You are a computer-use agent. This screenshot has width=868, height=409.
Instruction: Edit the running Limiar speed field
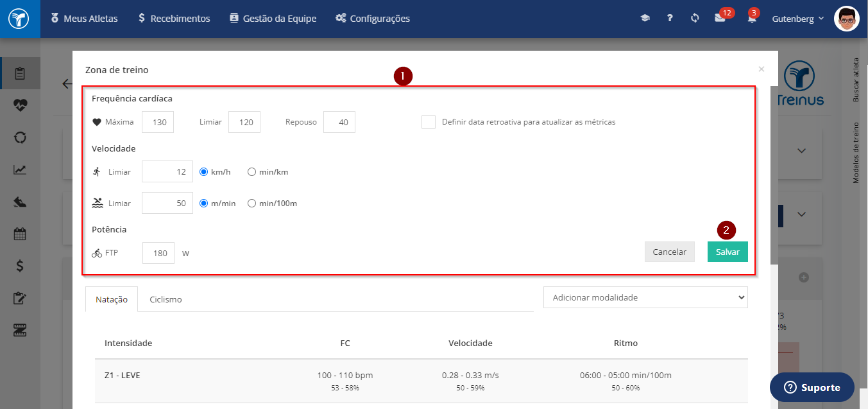coord(167,171)
